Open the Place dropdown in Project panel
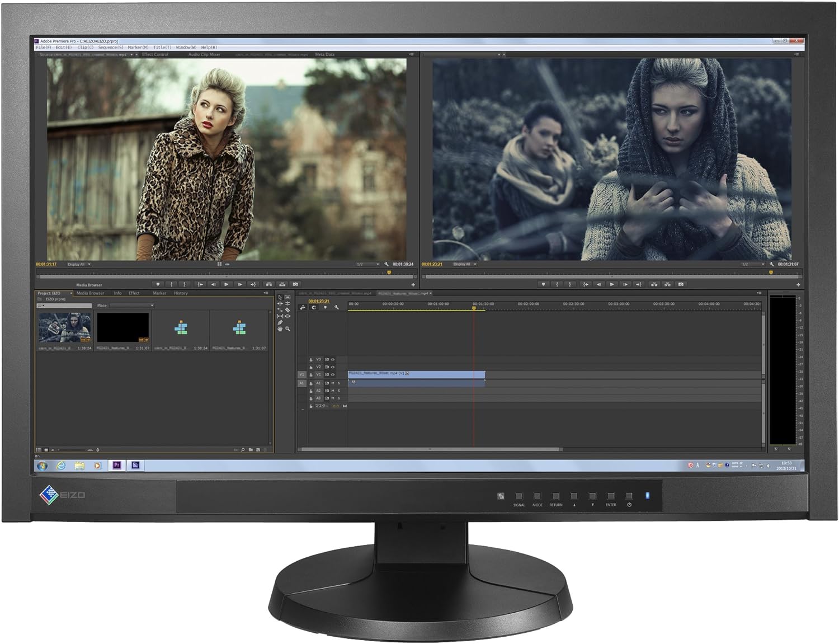The height and width of the screenshot is (644, 839). (x=132, y=305)
